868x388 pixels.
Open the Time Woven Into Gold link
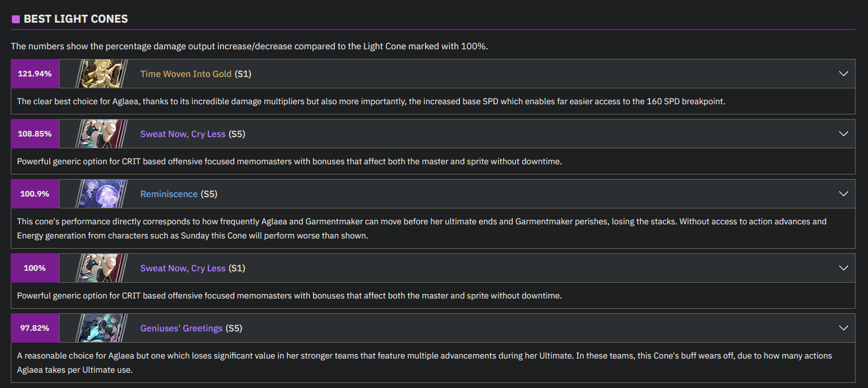click(186, 74)
